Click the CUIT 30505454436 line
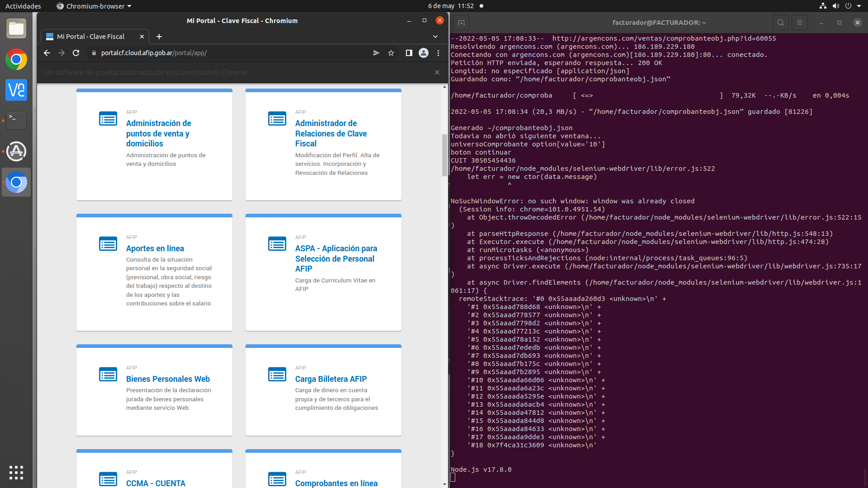The width and height of the screenshot is (868, 488). (x=483, y=160)
